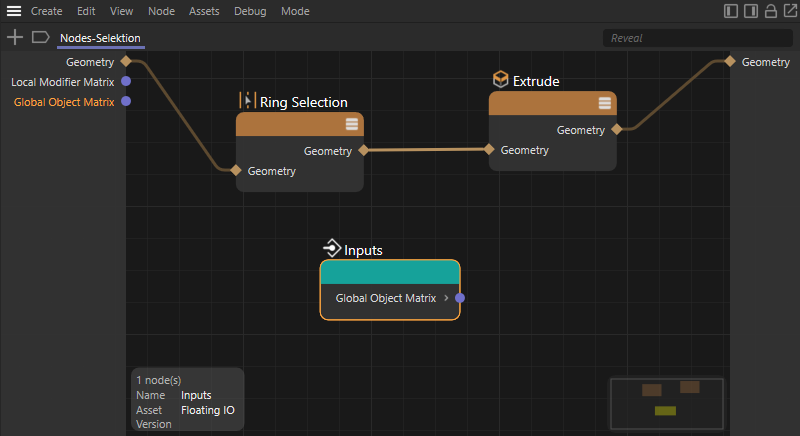800x436 pixels.
Task: Click Floating IO asset value
Action: [x=208, y=410]
